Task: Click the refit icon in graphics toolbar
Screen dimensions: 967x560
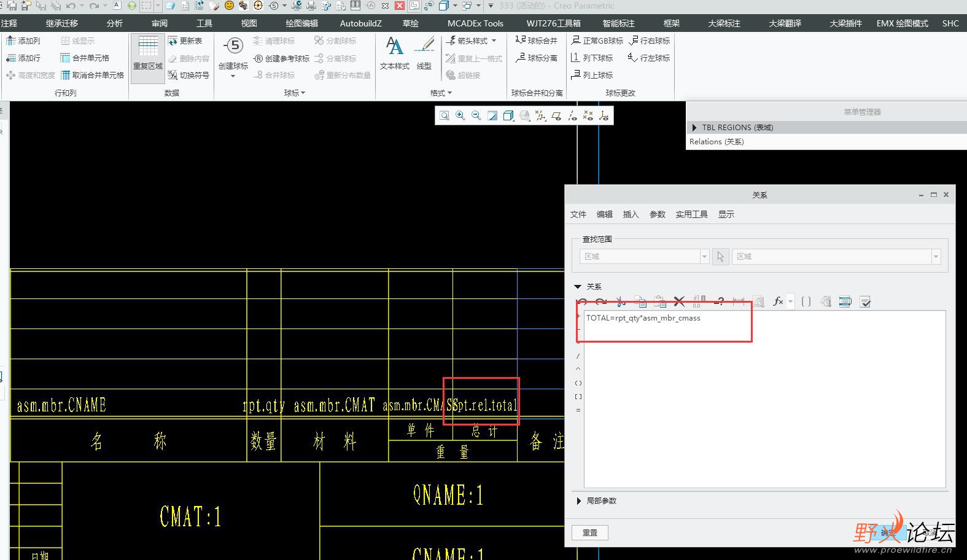Action: (445, 115)
